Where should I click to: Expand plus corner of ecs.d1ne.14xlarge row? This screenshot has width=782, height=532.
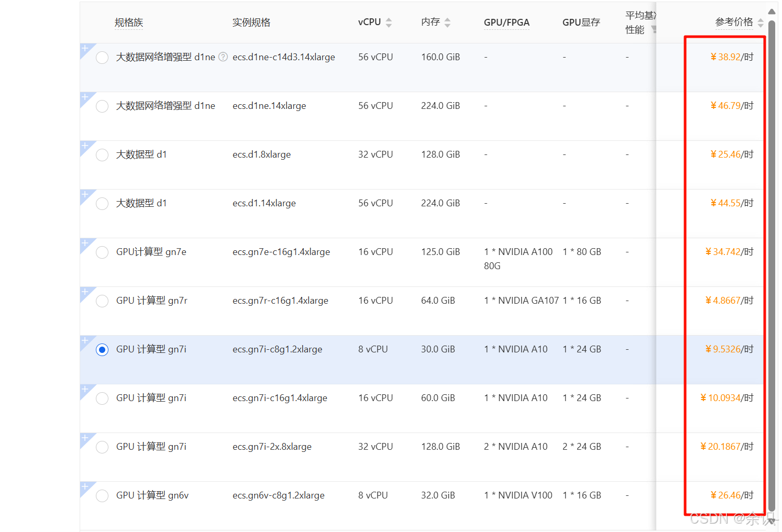click(85, 97)
